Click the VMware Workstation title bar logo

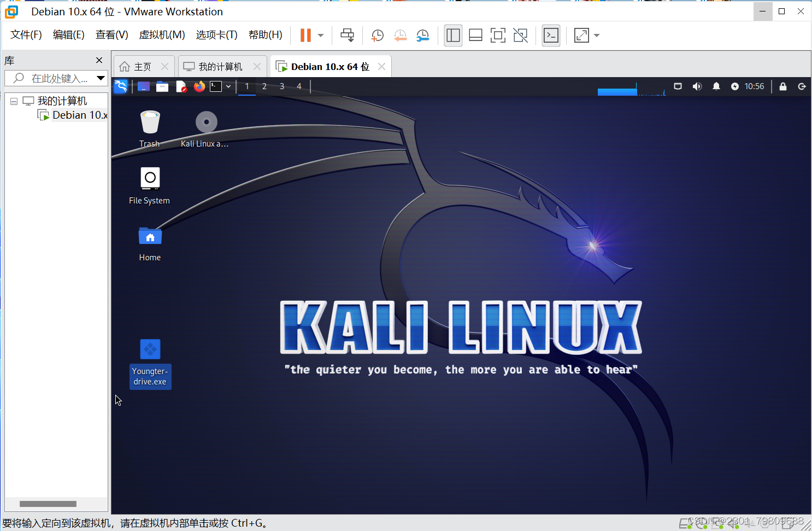pyautogui.click(x=11, y=11)
